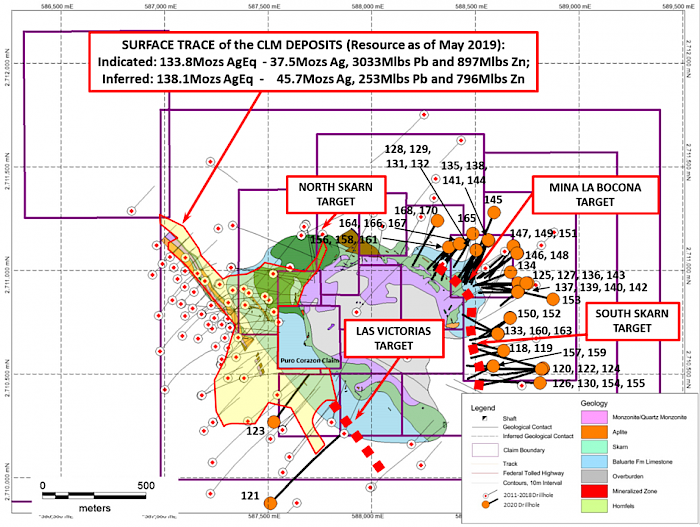Click the Puro Corazon Claim label
This screenshot has width=700, height=527.
click(x=309, y=360)
